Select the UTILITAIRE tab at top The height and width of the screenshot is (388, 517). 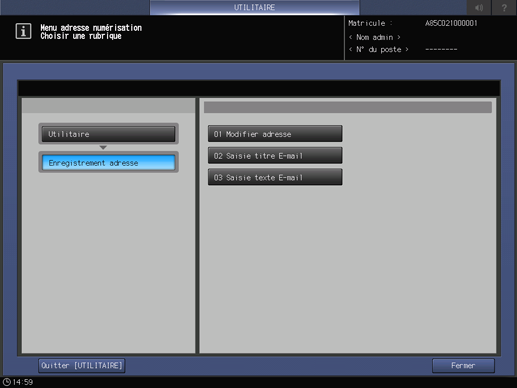[254, 7]
